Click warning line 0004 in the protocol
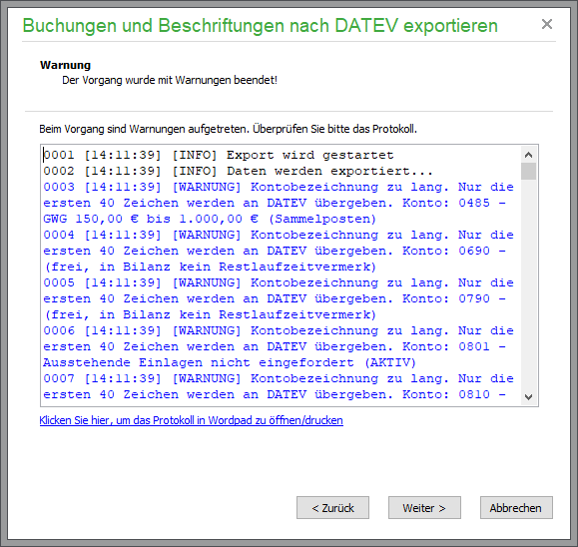578x547 pixels. pyautogui.click(x=279, y=235)
